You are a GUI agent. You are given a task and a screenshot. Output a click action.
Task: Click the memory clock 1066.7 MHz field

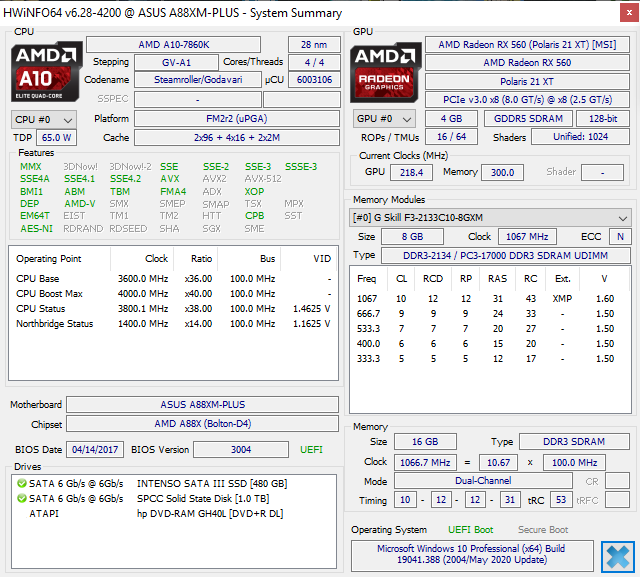pyautogui.click(x=425, y=463)
